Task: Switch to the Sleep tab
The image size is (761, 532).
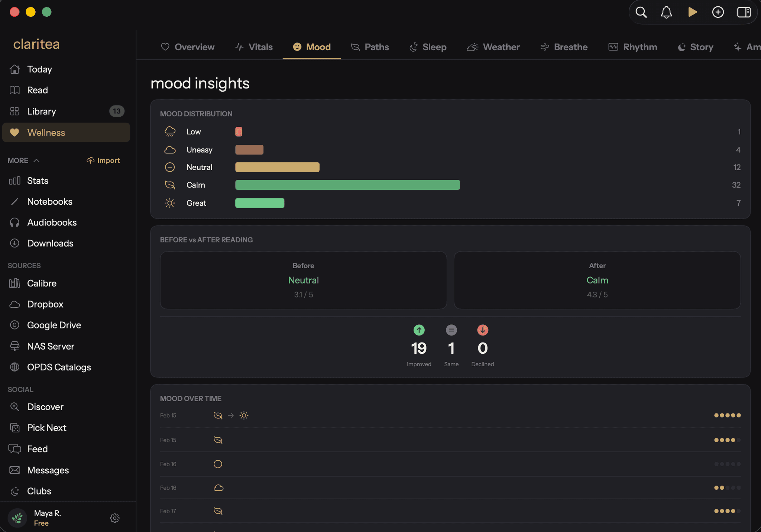Action: (428, 47)
